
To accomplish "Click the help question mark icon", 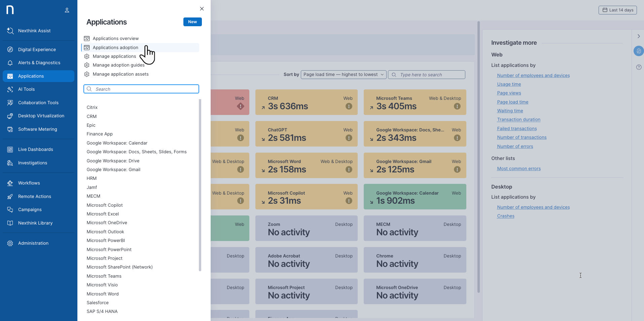I will click(639, 67).
